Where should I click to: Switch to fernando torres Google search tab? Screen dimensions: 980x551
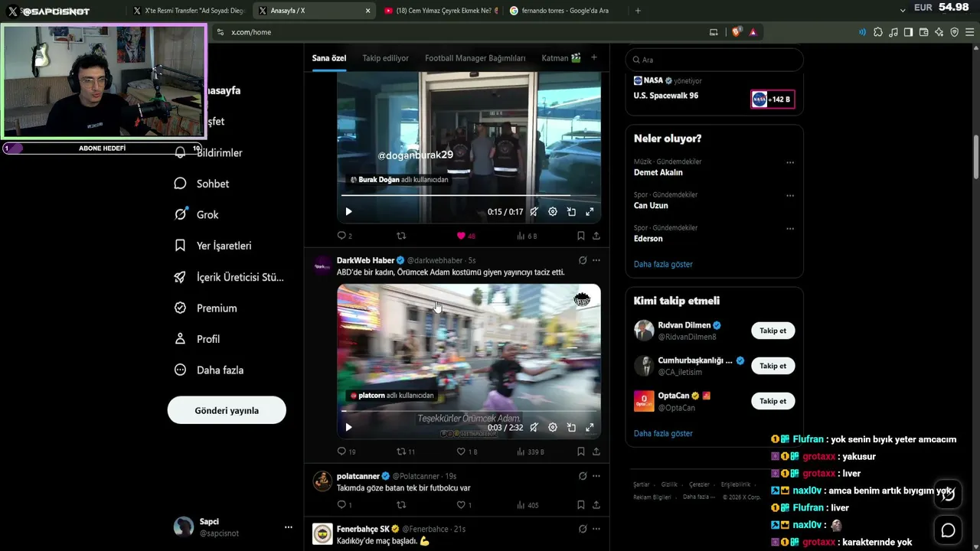565,11
